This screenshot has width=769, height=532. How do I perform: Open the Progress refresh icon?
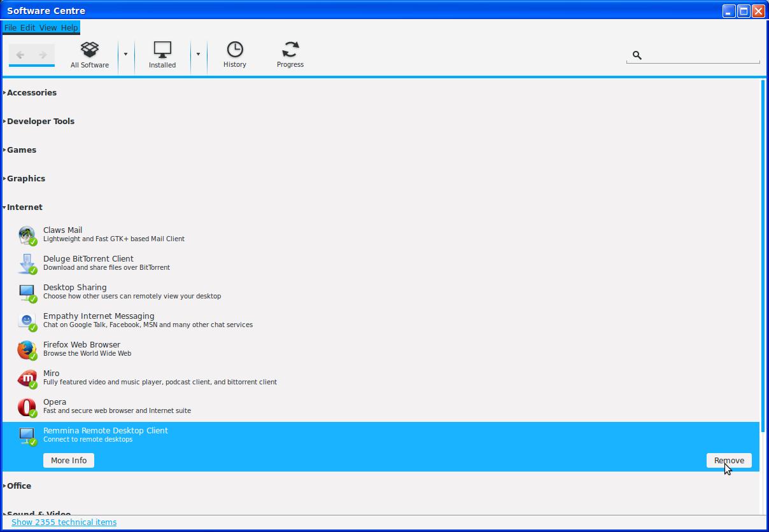point(290,50)
